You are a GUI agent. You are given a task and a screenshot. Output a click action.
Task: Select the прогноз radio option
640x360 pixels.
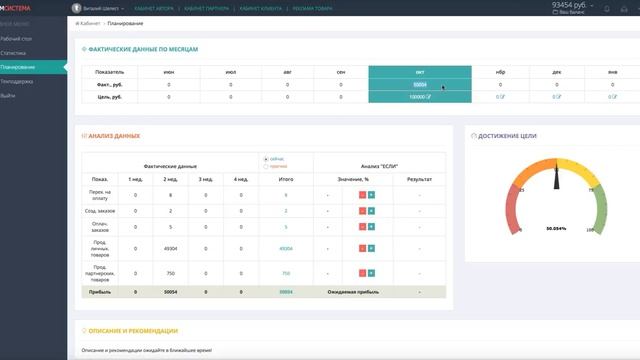click(x=266, y=167)
